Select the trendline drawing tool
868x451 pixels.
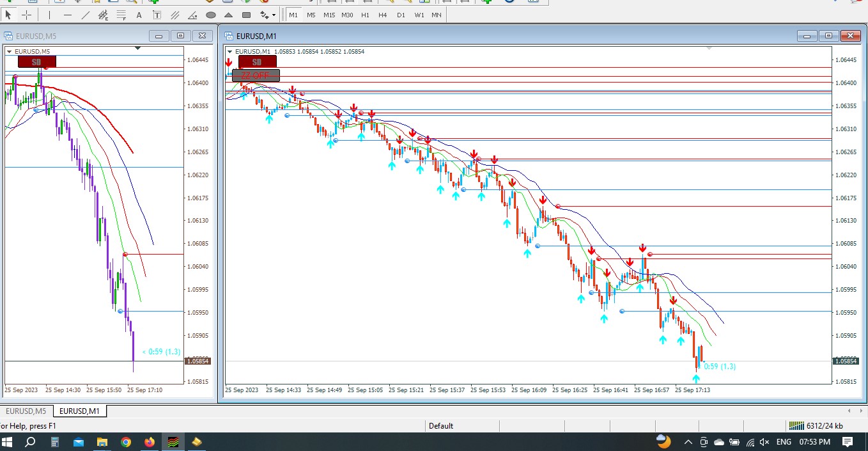point(86,15)
